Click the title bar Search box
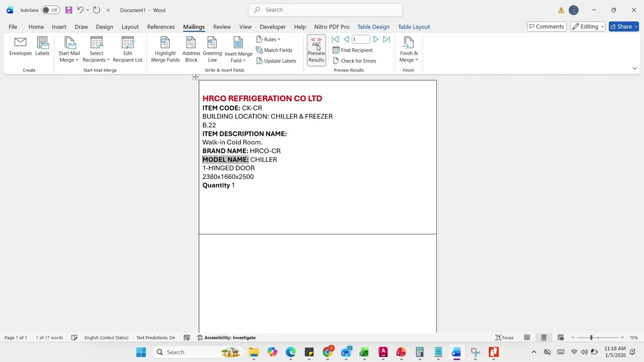 (325, 10)
